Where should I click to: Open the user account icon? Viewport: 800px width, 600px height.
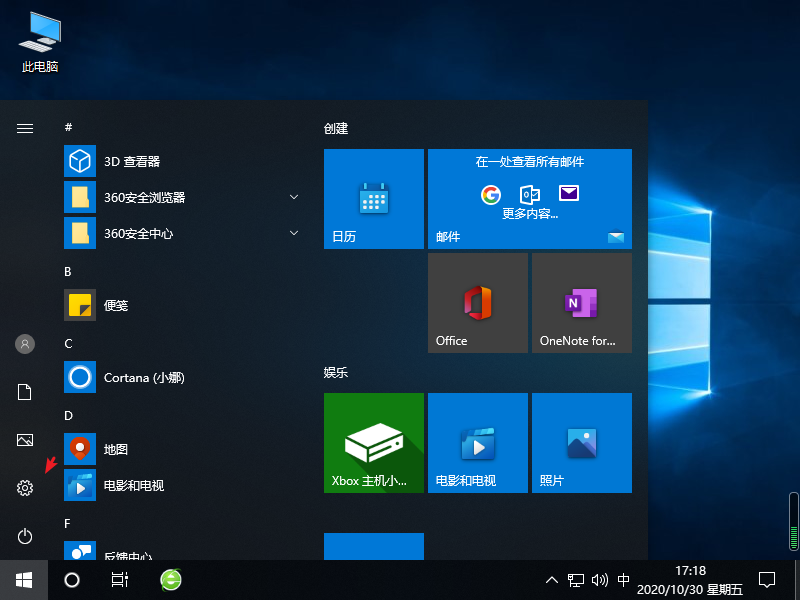(25, 343)
